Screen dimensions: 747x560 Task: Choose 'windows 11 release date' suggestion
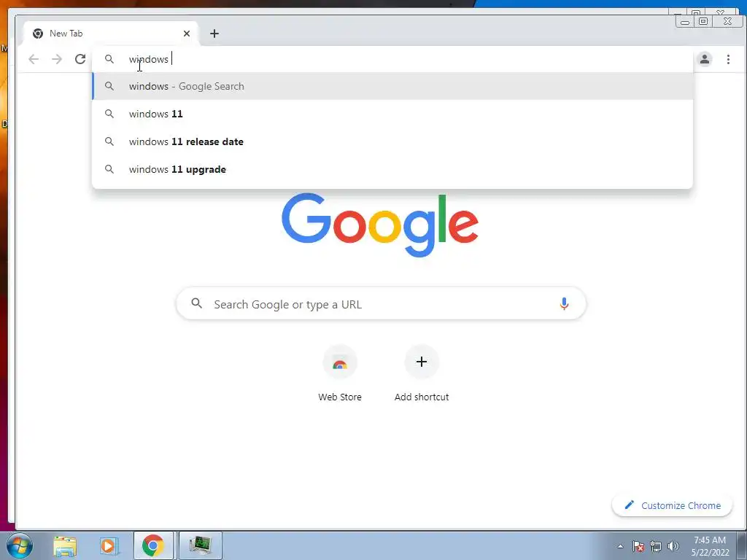pyautogui.click(x=392, y=141)
